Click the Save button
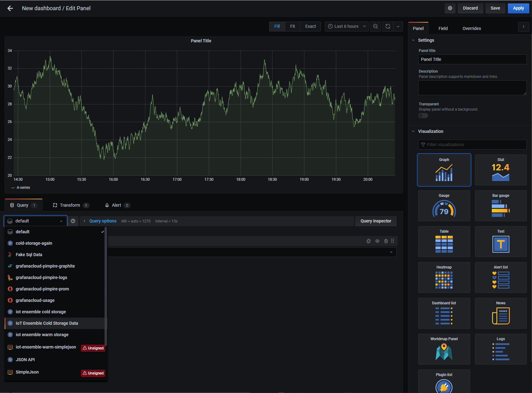 point(495,8)
